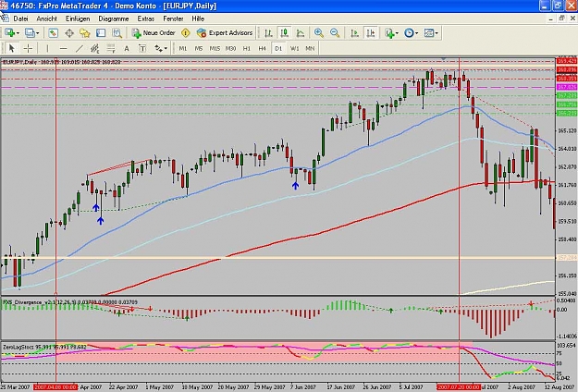The height and width of the screenshot is (392, 578).
Task: Click the magenta price label on axis
Action: [567, 87]
